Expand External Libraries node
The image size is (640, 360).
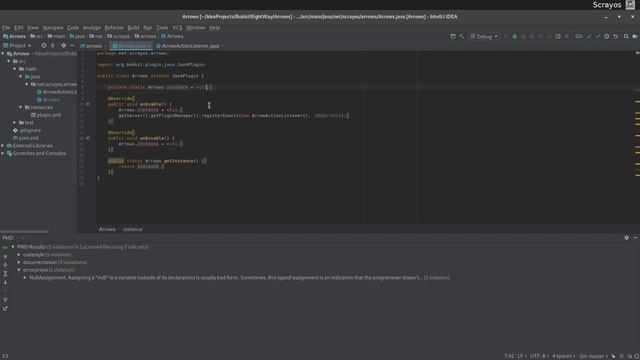click(3, 146)
